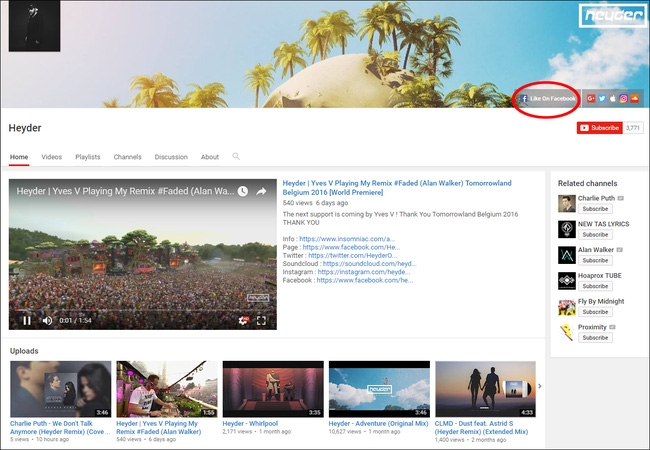Screen dimensions: 650x450
Task: Click the Heyder channel name heading
Action: 25,128
